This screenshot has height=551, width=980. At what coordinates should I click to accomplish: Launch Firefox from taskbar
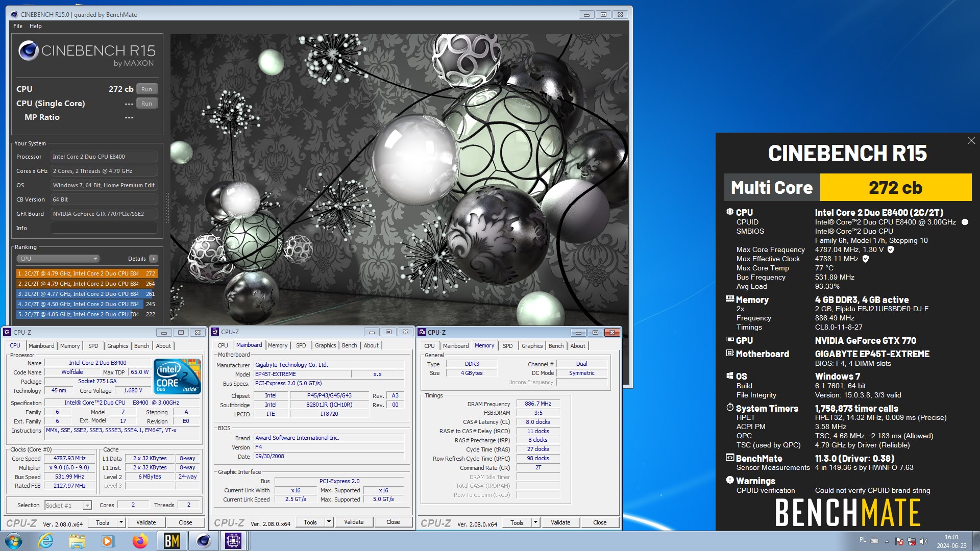(x=140, y=541)
